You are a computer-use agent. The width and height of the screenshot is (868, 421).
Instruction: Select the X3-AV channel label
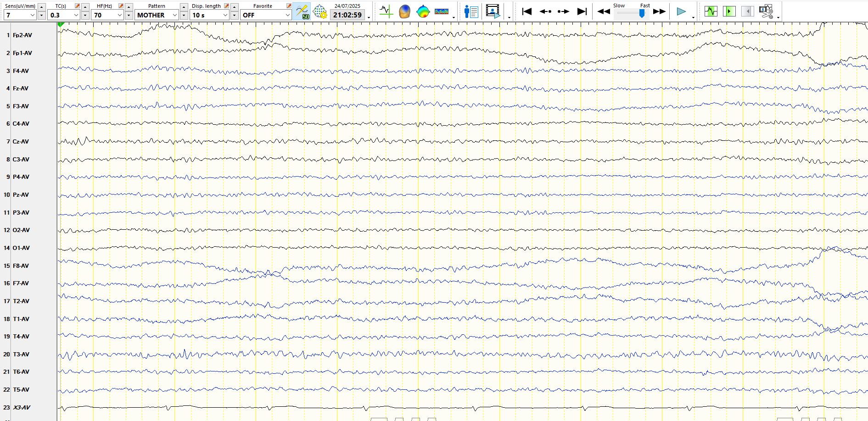(22, 408)
